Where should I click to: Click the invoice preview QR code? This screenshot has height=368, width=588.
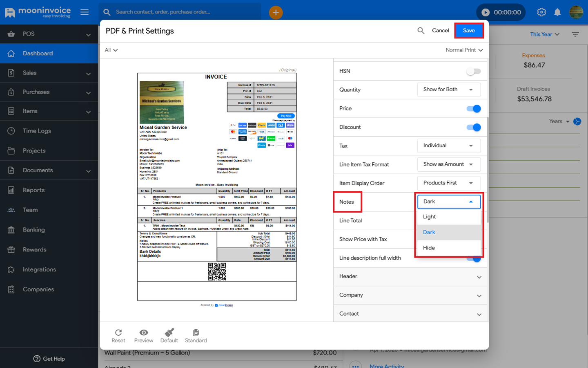216,272
